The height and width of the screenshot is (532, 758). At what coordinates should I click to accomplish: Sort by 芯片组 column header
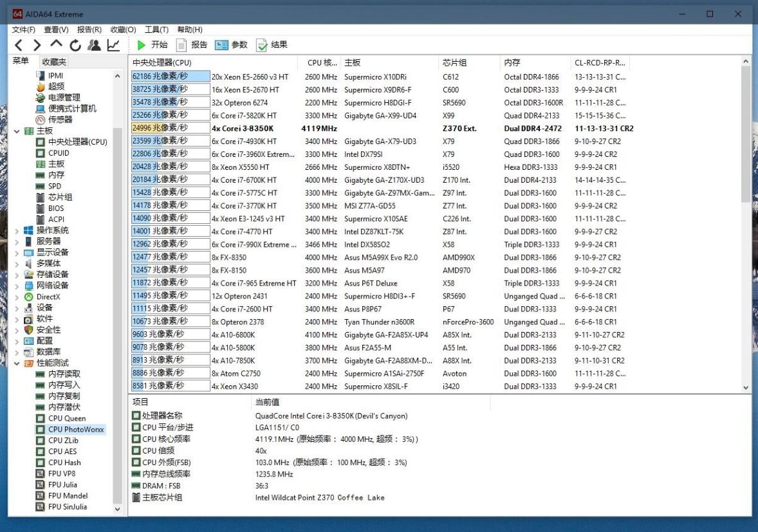[469, 63]
